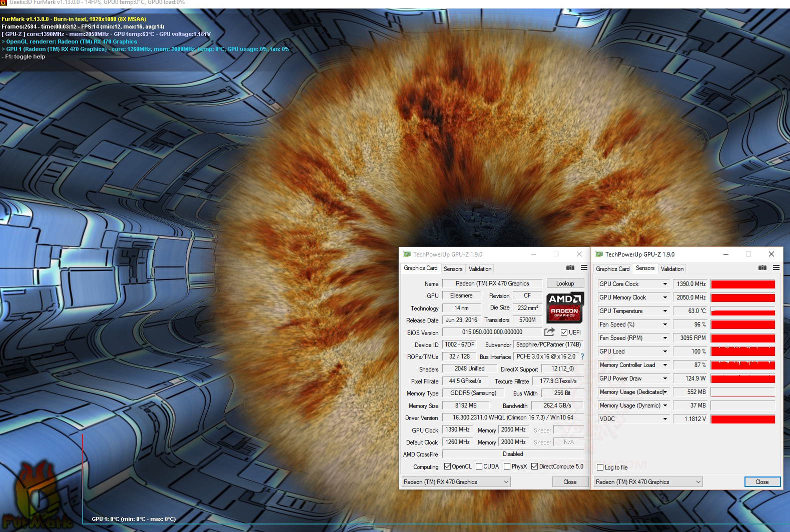Click the 124.9 W power draw value
The height and width of the screenshot is (532, 790).
(x=690, y=378)
